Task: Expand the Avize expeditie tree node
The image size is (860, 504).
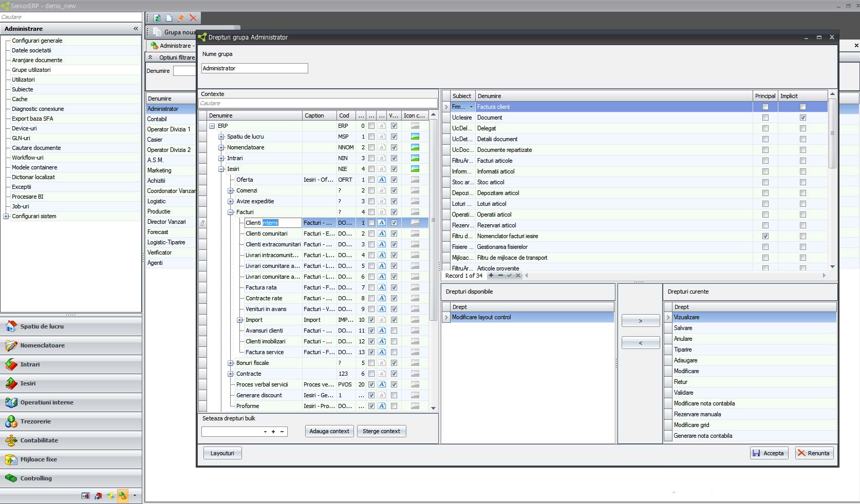Action: [231, 201]
